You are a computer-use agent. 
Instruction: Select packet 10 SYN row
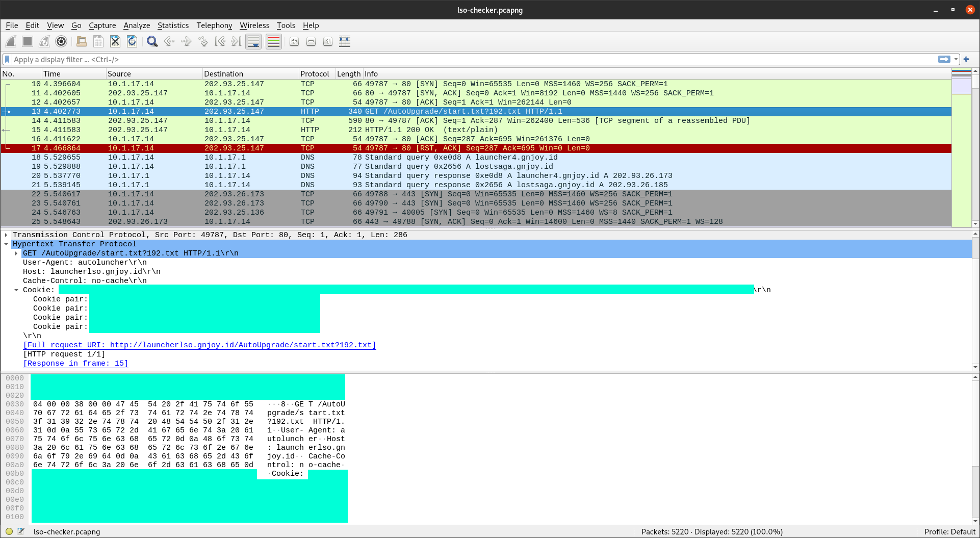(476, 84)
